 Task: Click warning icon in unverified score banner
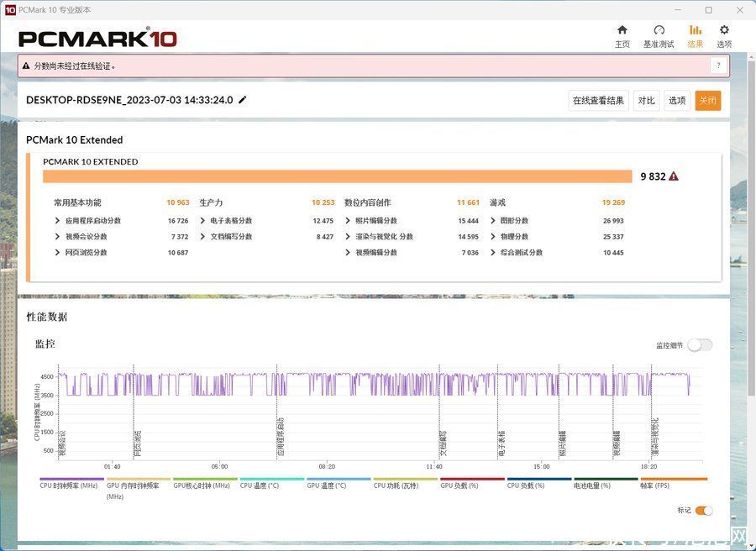(x=26, y=66)
